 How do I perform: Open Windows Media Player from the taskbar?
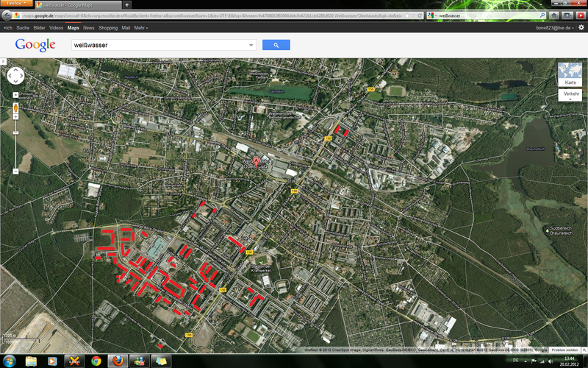[52, 361]
